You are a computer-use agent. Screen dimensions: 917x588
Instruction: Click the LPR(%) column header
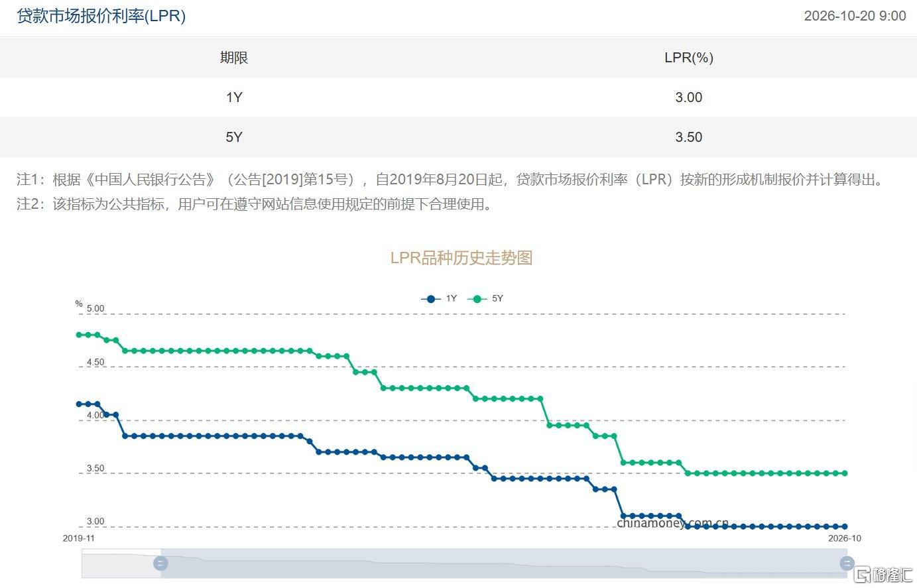[689, 58]
